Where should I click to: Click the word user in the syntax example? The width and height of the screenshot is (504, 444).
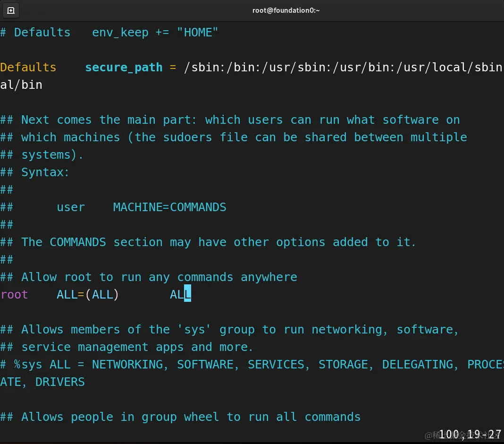(x=71, y=207)
